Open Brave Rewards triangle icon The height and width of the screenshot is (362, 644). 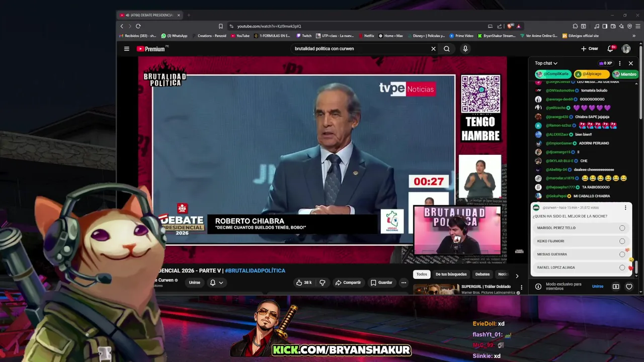click(x=518, y=26)
